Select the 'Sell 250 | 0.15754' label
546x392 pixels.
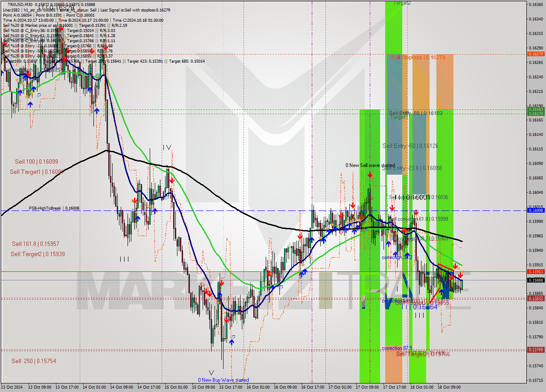click(x=34, y=361)
